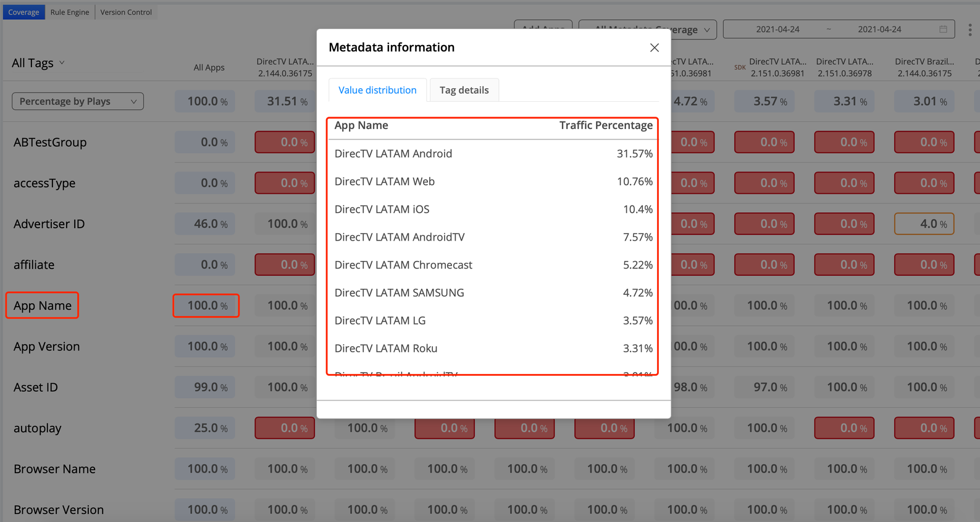
Task: Select the DirecTV LATAM SAMSUNG row
Action: [493, 292]
